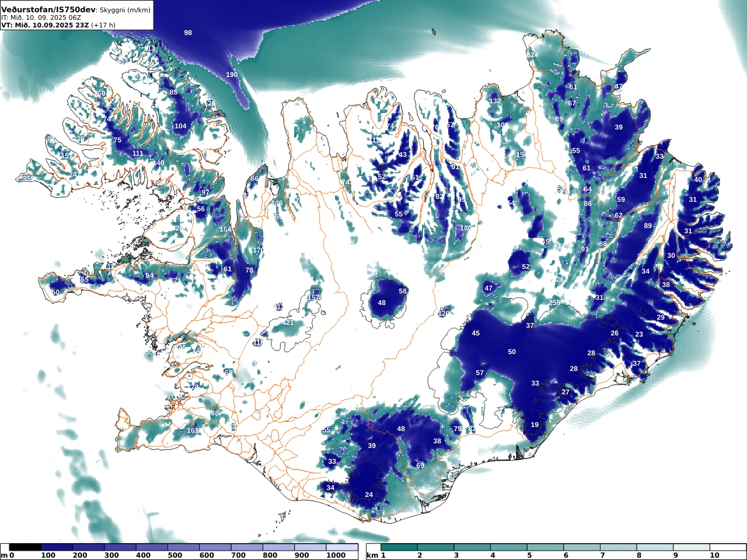The height and width of the screenshot is (560, 747).
Task: Click the 69 visibility value
Action: pyautogui.click(x=420, y=466)
